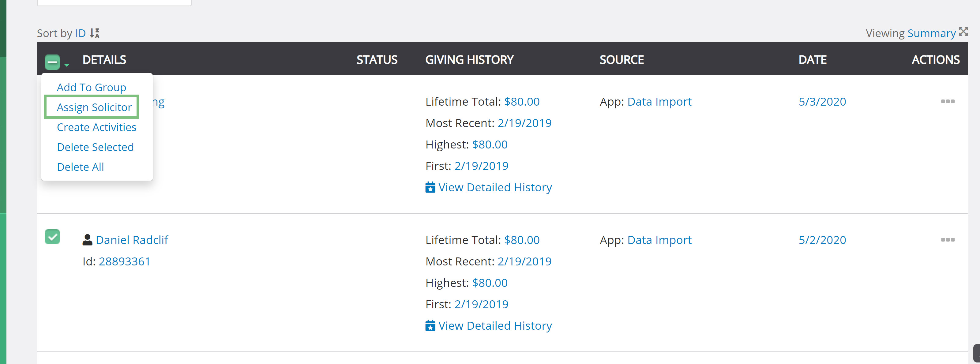Click First 2/19/2019 for Daniel Radclif
980x364 pixels.
481,304
